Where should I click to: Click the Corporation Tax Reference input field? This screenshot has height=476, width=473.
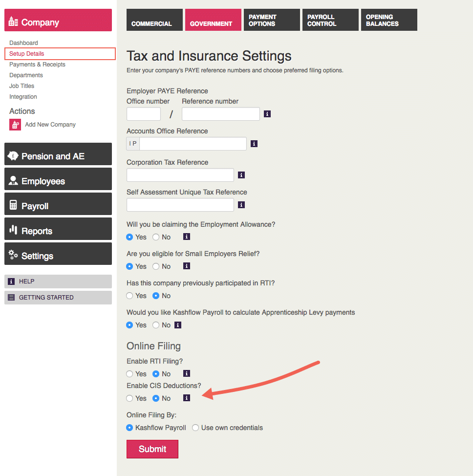click(x=180, y=175)
